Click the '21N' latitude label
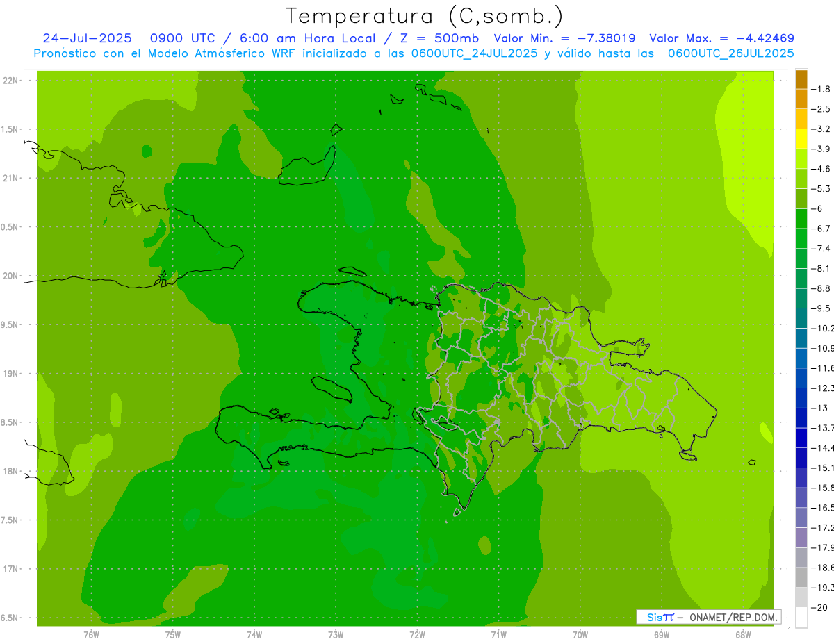The height and width of the screenshot is (644, 834). coord(11,179)
